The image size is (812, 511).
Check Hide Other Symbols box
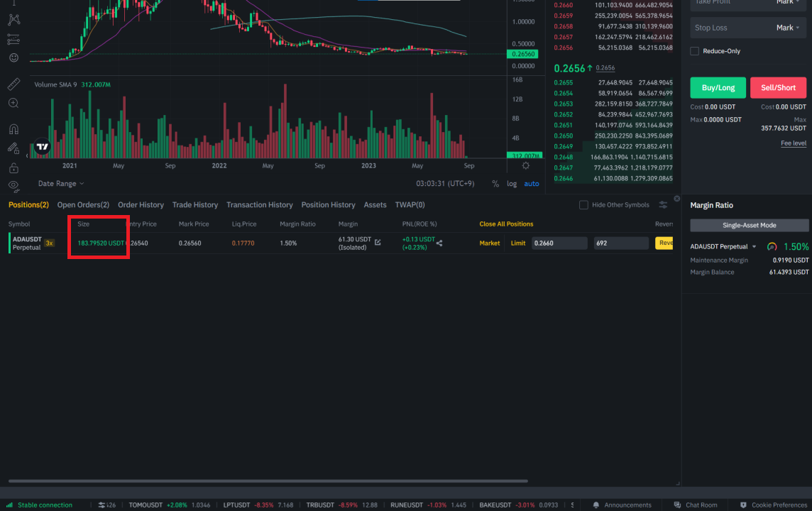click(583, 205)
